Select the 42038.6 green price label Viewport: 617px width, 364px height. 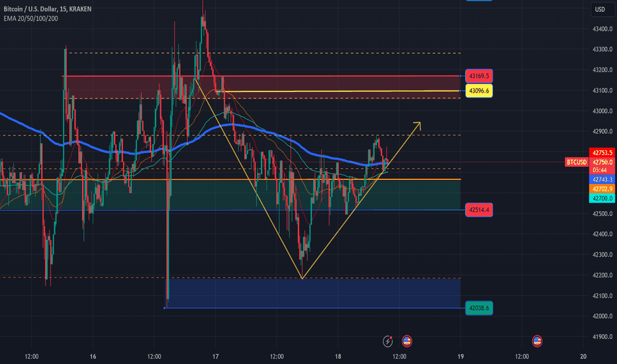tap(479, 308)
